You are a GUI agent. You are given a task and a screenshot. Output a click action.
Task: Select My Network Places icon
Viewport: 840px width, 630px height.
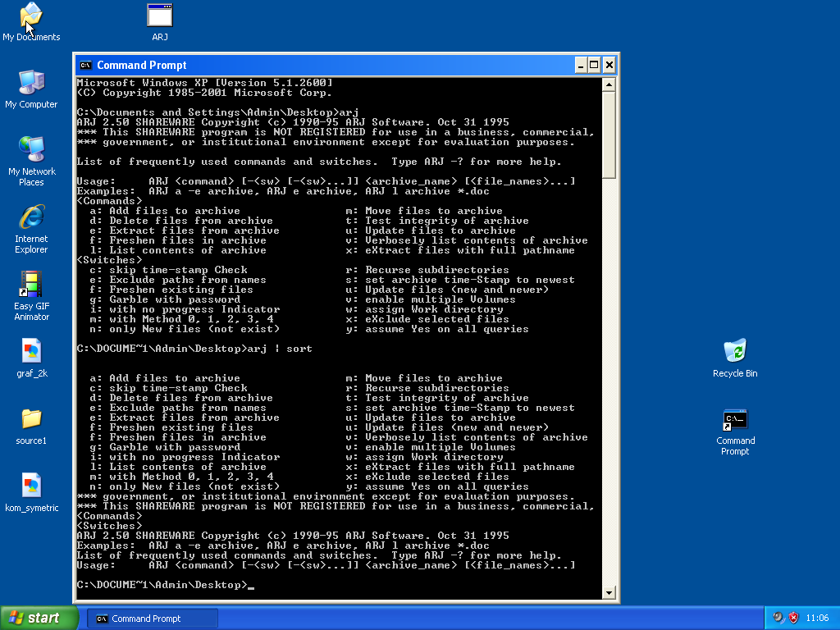(31, 161)
